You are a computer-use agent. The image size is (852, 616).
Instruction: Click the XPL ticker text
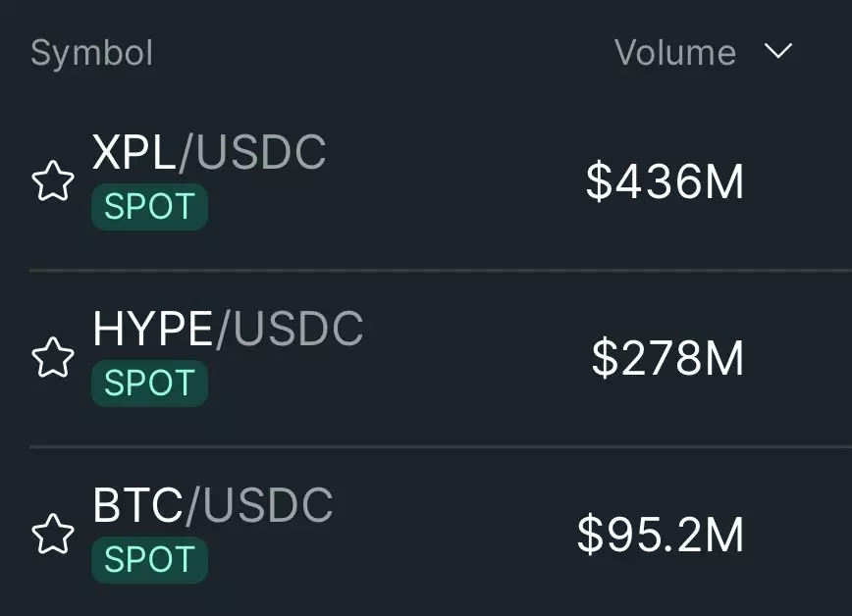pos(133,152)
